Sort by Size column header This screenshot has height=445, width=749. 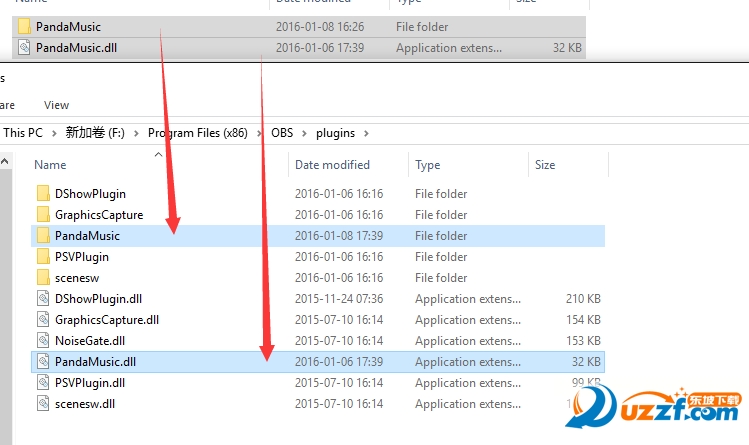tap(545, 165)
